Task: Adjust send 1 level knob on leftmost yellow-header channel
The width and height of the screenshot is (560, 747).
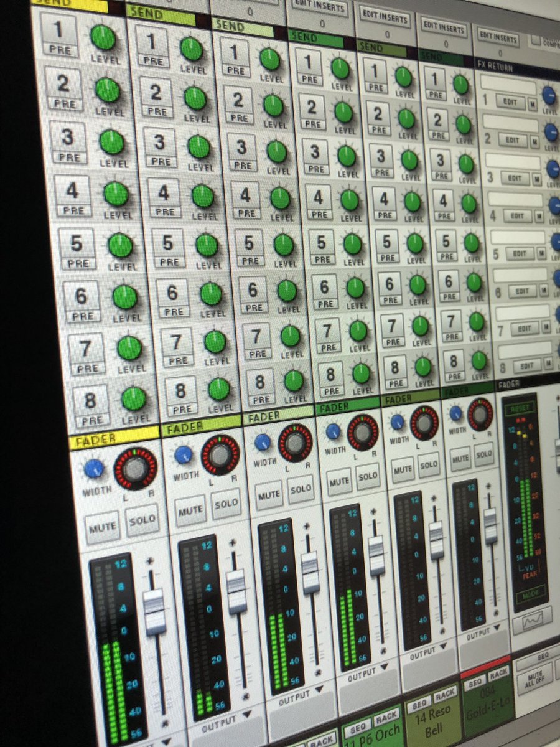Action: point(103,37)
